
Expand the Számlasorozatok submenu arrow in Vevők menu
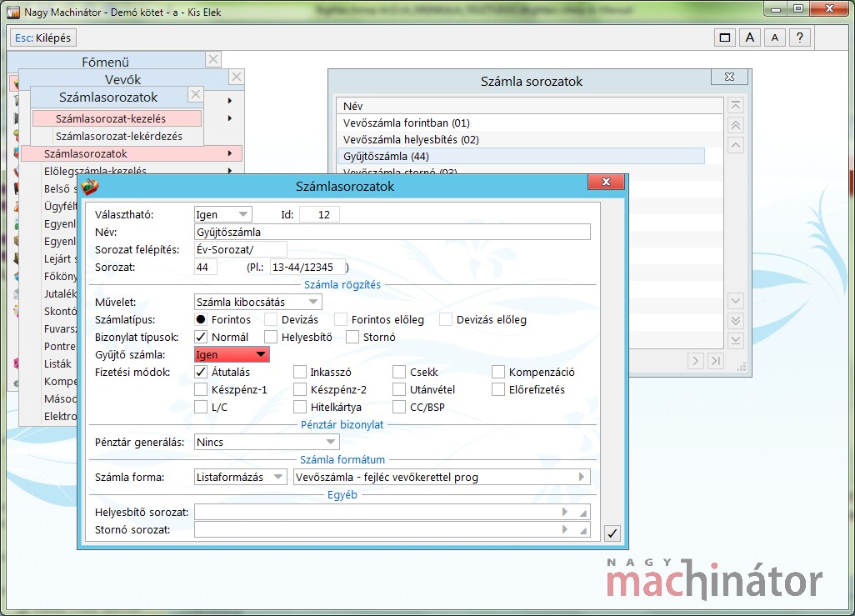pos(229,153)
